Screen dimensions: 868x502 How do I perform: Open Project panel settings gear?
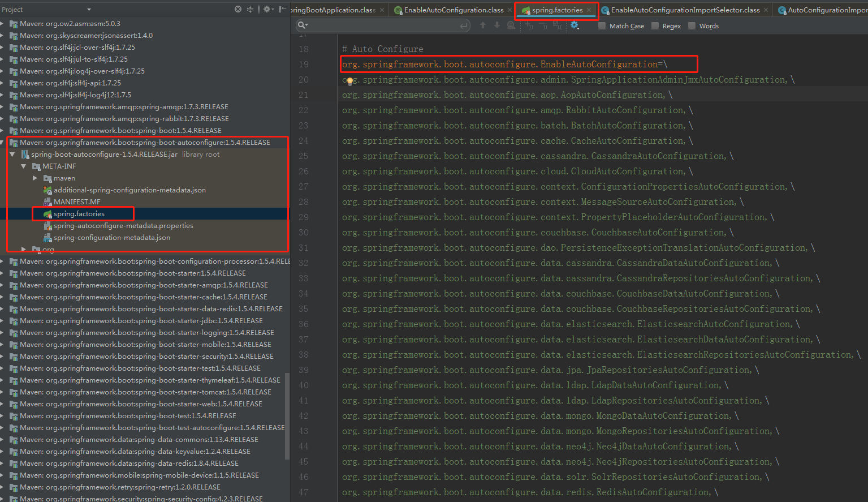[x=267, y=9]
